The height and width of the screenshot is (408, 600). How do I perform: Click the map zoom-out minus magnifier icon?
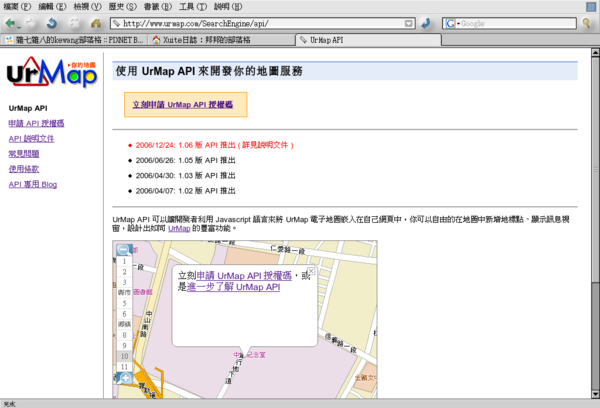pyautogui.click(x=124, y=250)
